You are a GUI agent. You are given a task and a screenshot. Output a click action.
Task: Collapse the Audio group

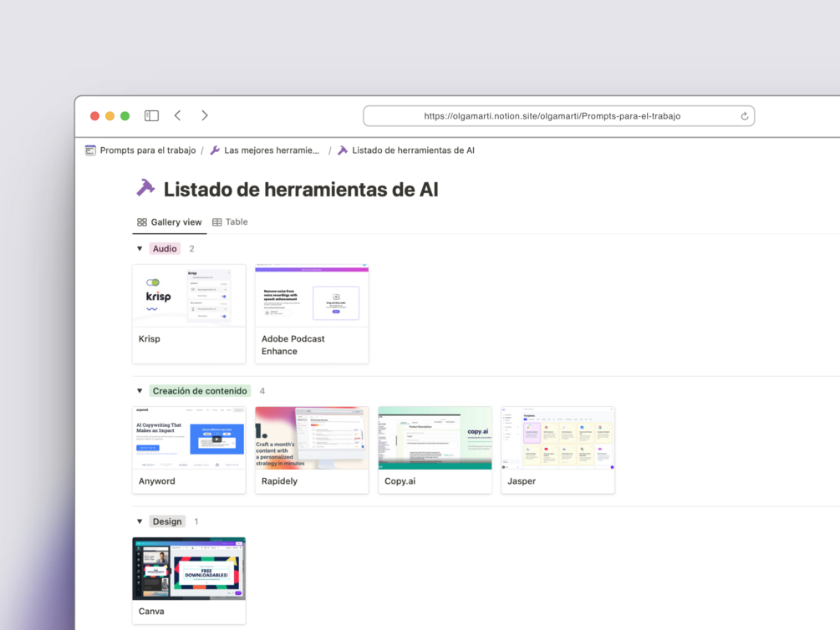pos(140,248)
